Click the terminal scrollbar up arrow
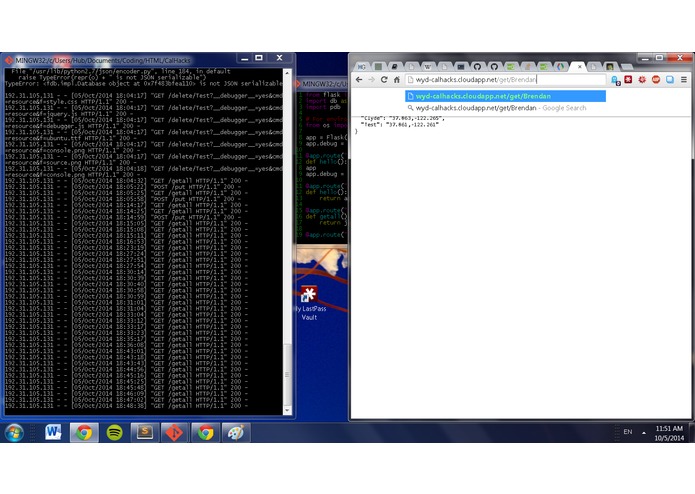 coord(287,73)
